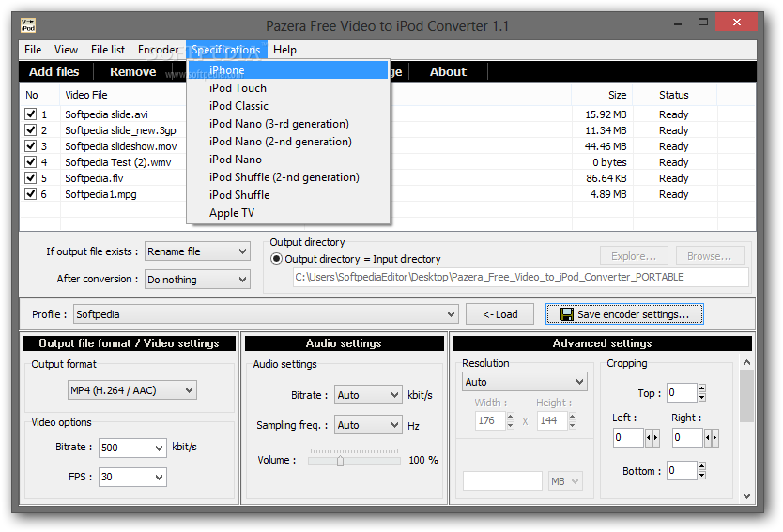Select Output directory = Input directory radio
Viewport: 783px width, 532px height.
tap(276, 259)
